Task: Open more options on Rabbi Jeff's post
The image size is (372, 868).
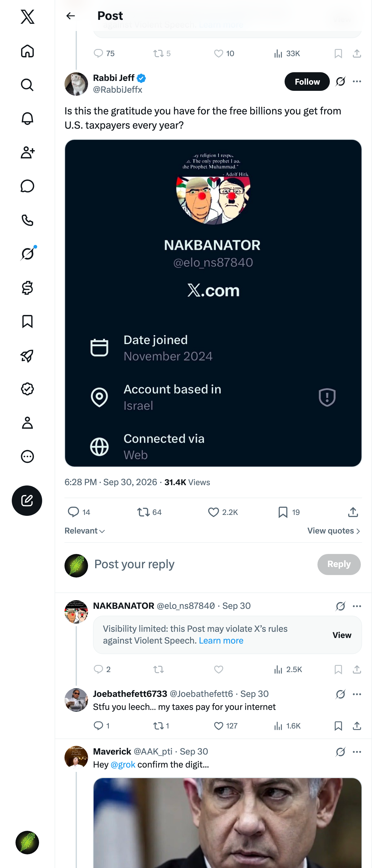Action: [357, 81]
